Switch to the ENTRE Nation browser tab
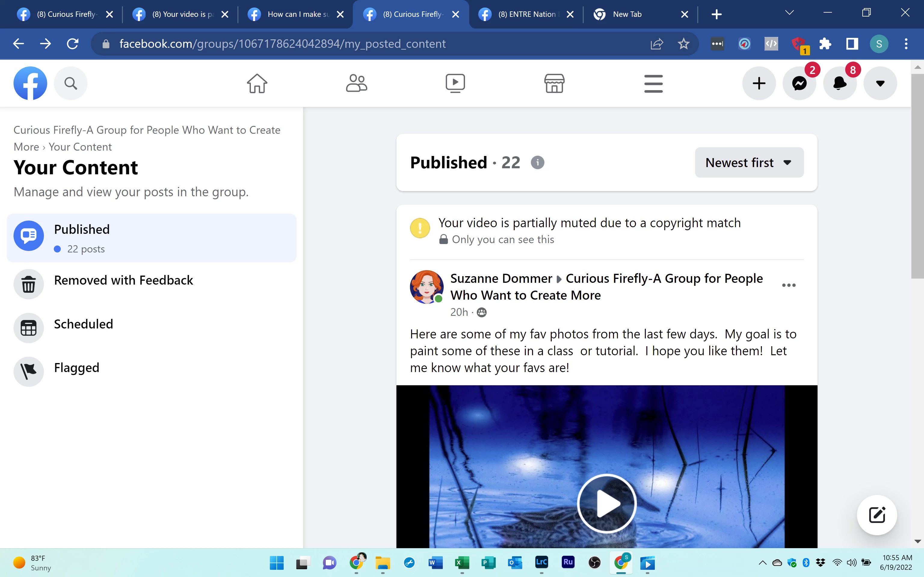Screen dimensions: 924x577 (x=526, y=14)
